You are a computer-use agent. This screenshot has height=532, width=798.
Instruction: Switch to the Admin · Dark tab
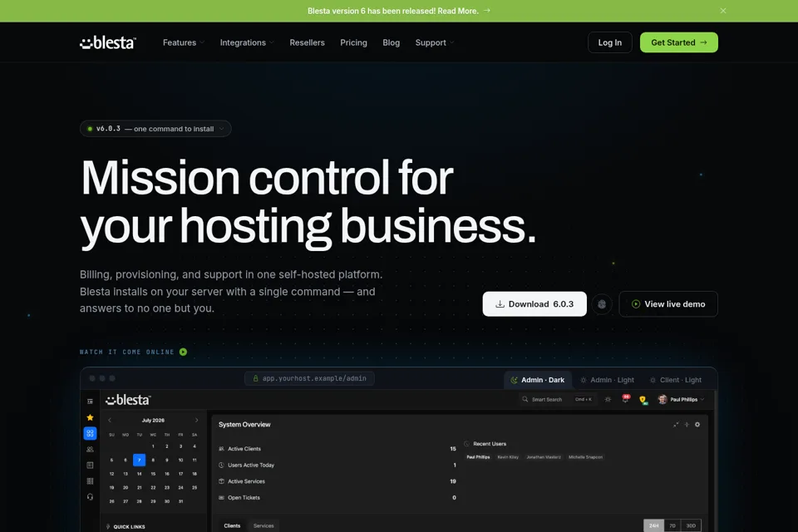(538, 380)
